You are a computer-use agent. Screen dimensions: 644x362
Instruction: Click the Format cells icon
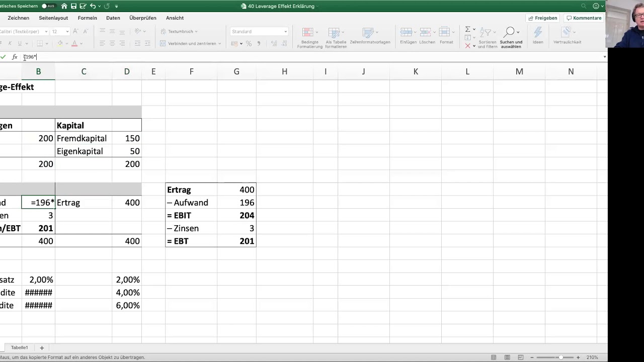[x=445, y=32]
